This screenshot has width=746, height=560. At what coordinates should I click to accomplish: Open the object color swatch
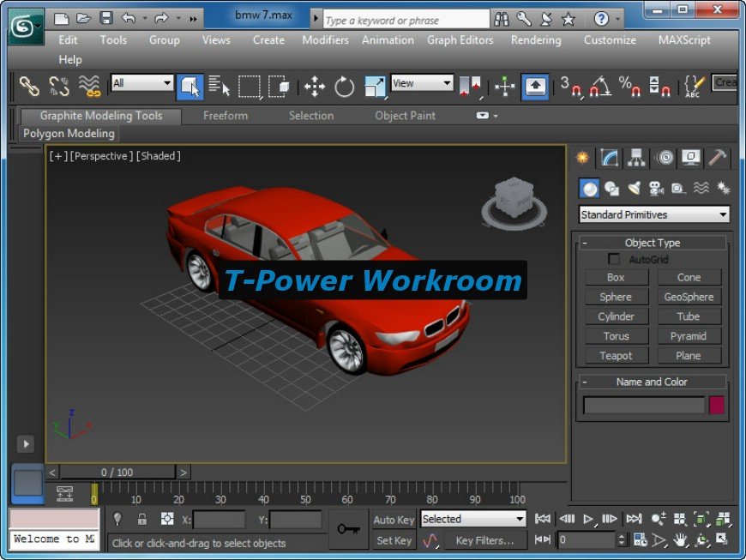click(717, 406)
